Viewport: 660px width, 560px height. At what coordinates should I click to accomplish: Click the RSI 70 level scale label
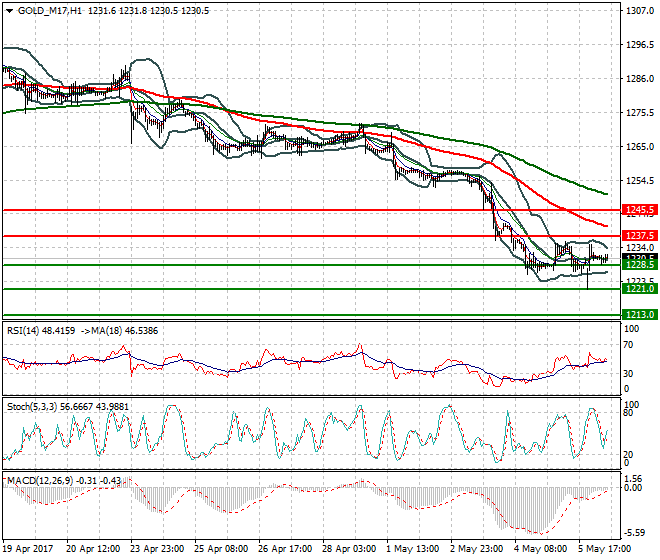coord(630,344)
